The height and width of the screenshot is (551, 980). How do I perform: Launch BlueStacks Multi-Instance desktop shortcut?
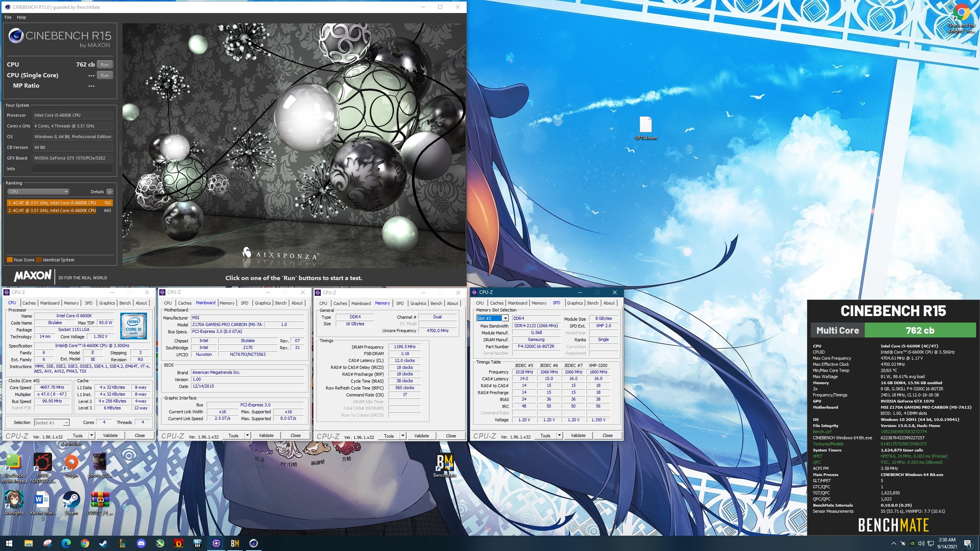point(14,468)
